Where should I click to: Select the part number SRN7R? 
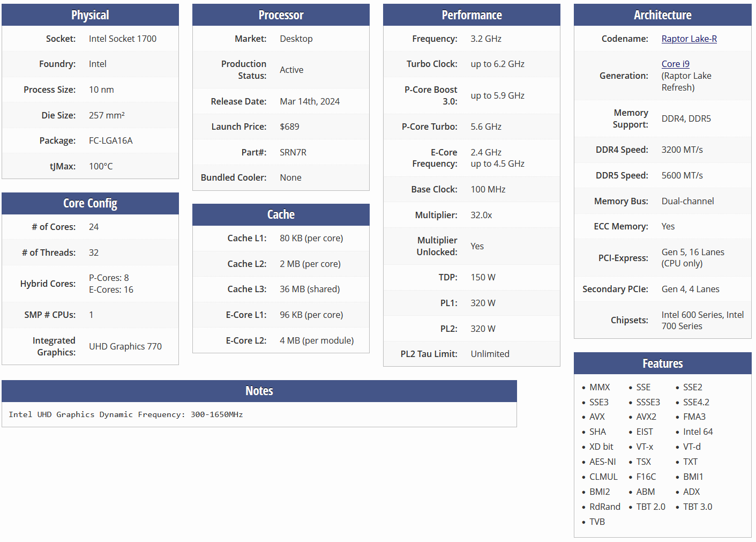pyautogui.click(x=293, y=152)
